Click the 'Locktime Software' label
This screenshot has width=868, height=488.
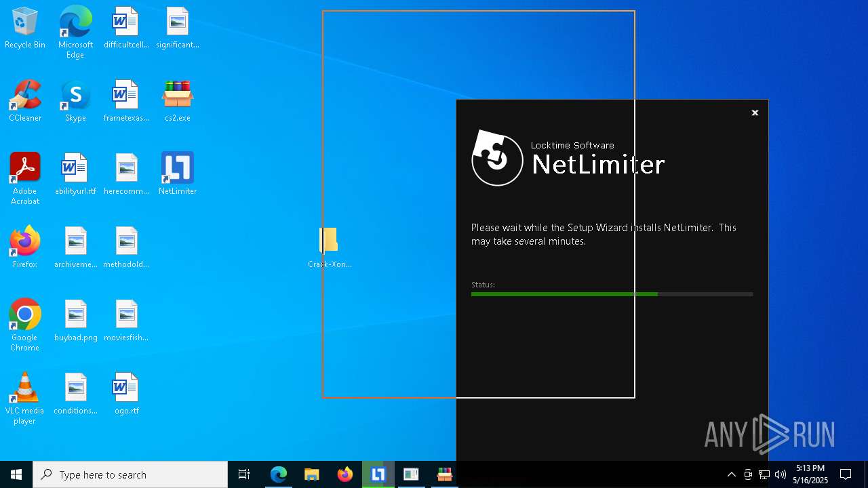click(572, 145)
